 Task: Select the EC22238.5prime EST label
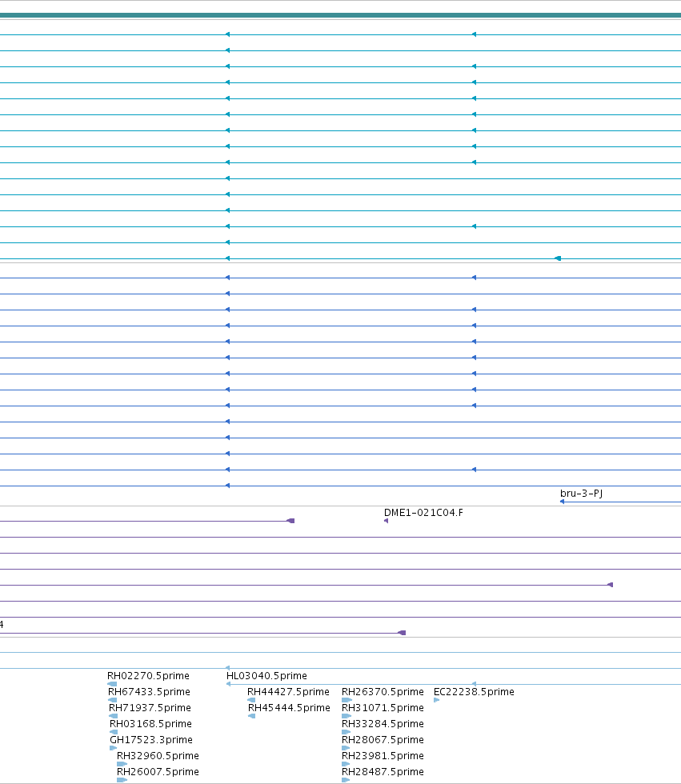474,692
